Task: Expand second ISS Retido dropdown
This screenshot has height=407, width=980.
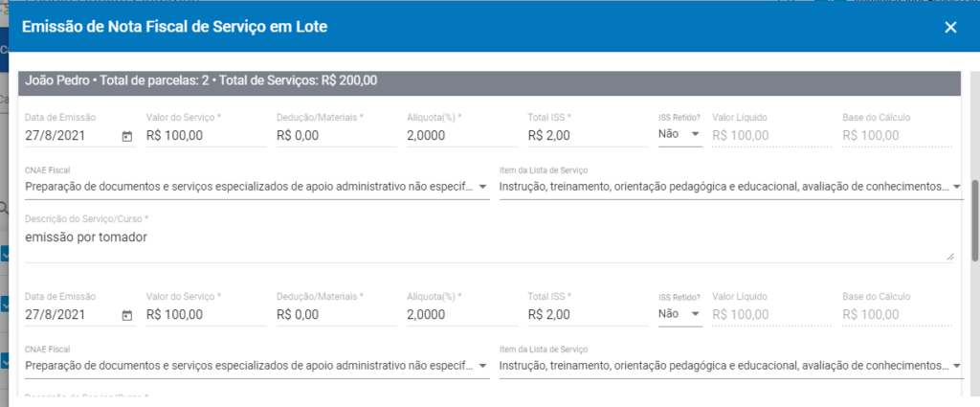Action: point(680,314)
